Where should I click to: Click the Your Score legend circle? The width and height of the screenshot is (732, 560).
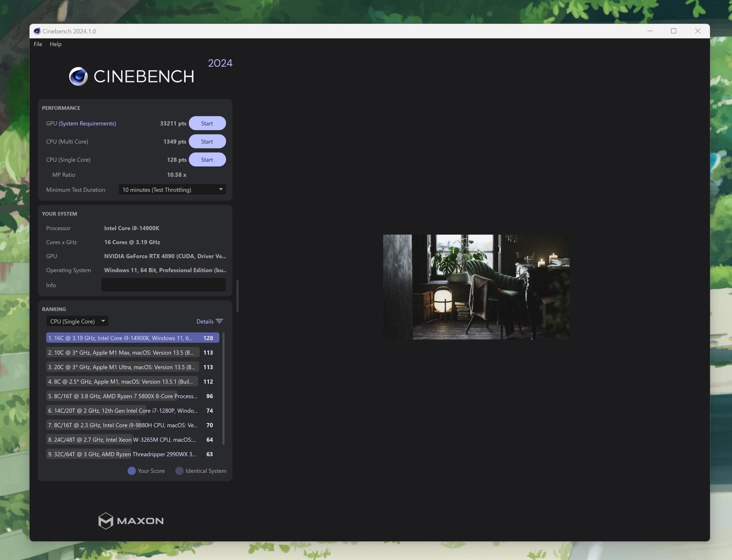coord(131,471)
